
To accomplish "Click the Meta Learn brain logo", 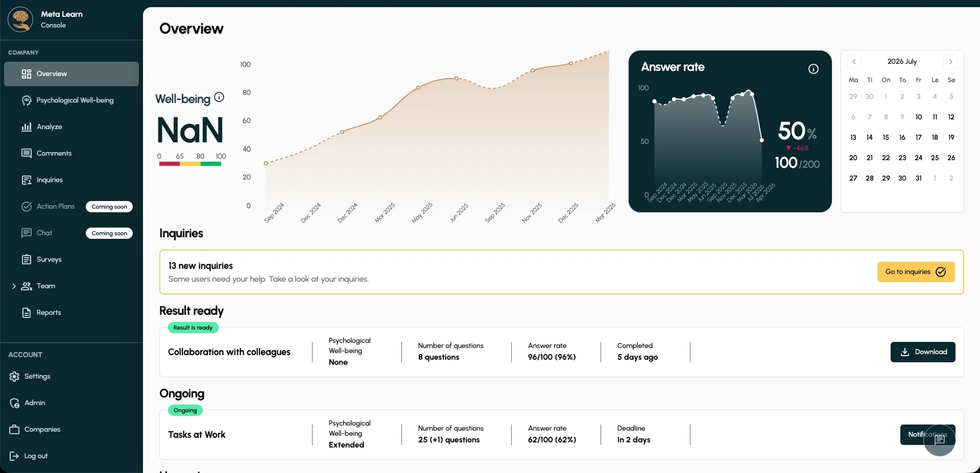I will (20, 19).
